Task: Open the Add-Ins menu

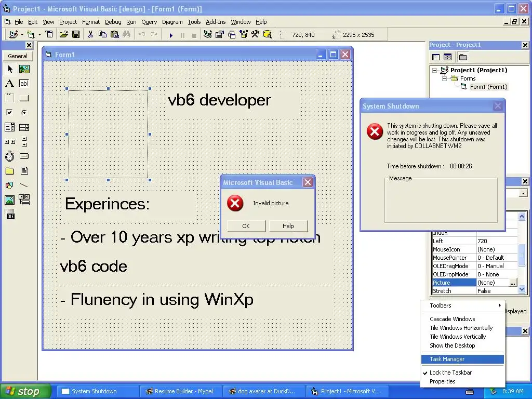Action: coord(216,22)
